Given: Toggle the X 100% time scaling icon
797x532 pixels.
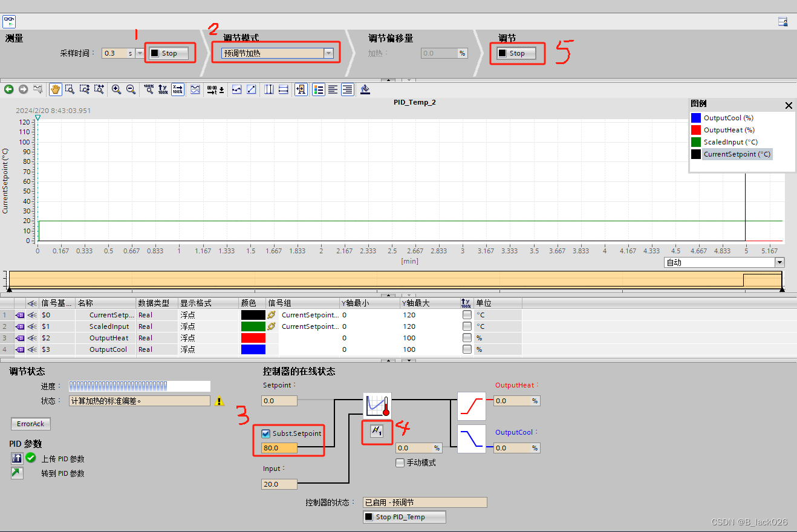Looking at the screenshot, I should pyautogui.click(x=178, y=89).
